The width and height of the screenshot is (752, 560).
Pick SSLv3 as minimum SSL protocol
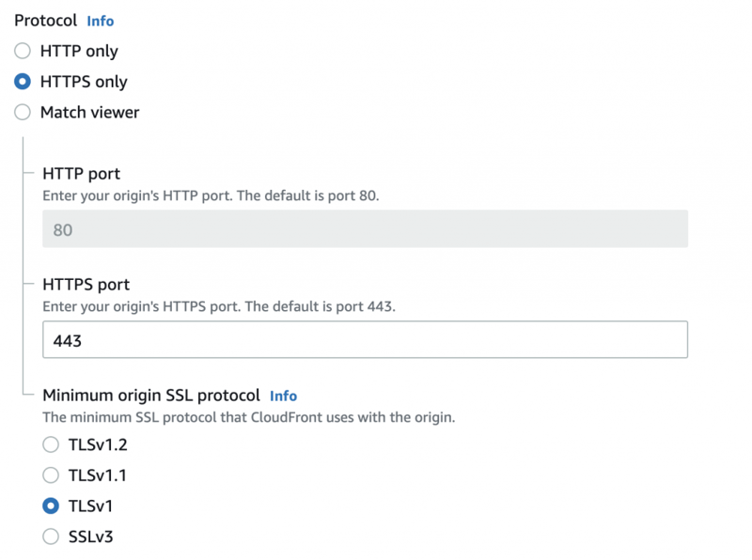(x=52, y=537)
